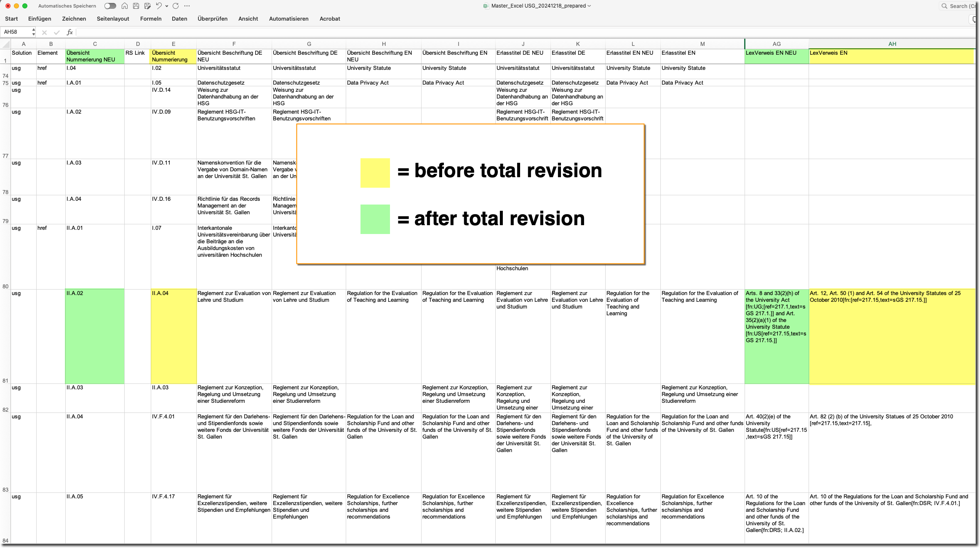Image resolution: width=980 pixels, height=548 pixels.
Task: Click the fx insert function icon
Action: tap(70, 32)
